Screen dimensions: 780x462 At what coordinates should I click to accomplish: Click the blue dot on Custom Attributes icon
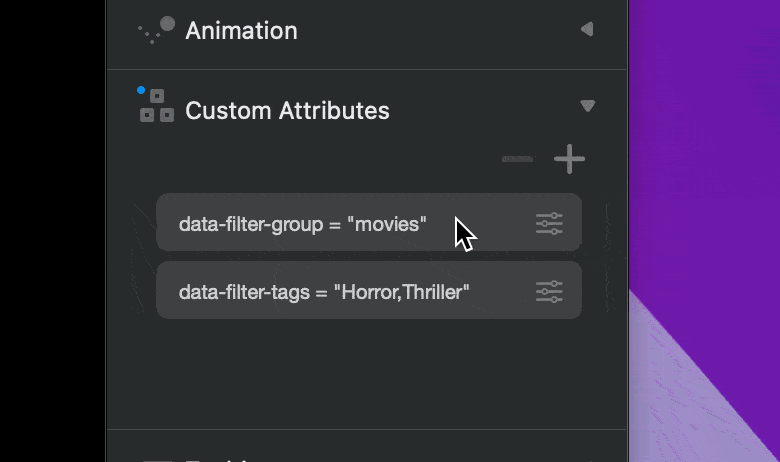coord(141,91)
